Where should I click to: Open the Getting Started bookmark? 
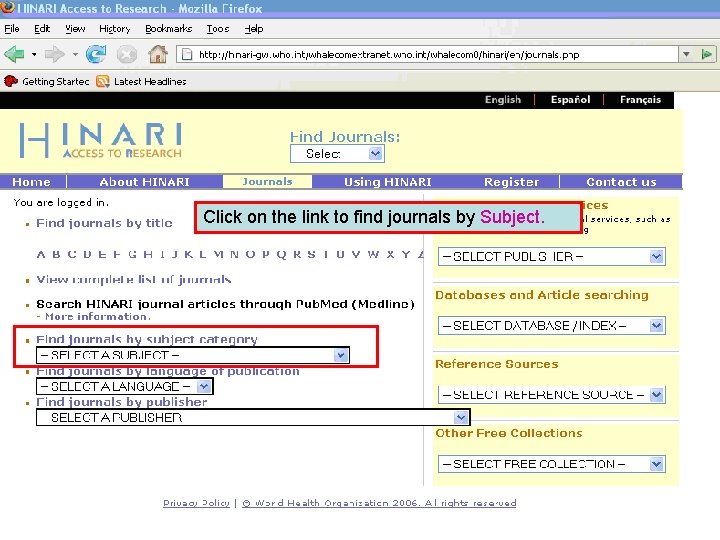pyautogui.click(x=47, y=81)
